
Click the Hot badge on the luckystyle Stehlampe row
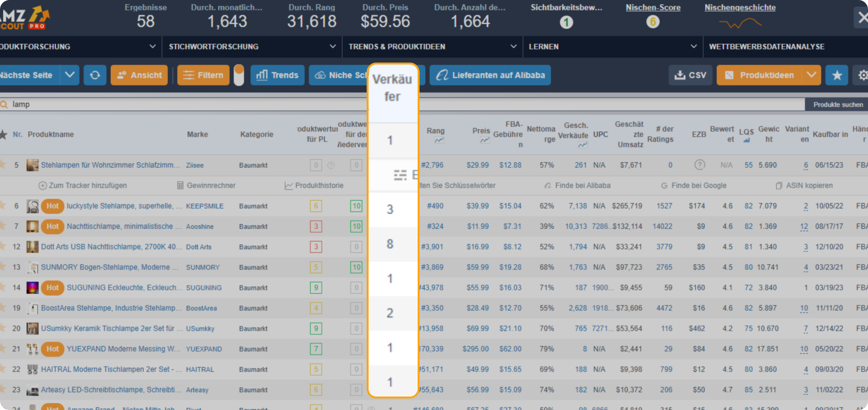(52, 206)
